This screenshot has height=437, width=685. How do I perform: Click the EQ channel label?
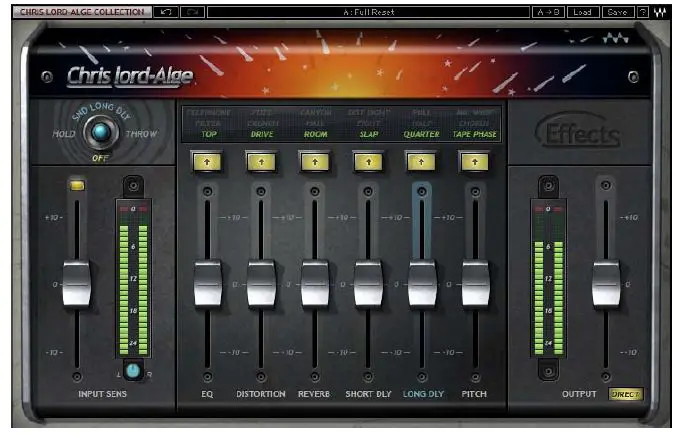(207, 394)
